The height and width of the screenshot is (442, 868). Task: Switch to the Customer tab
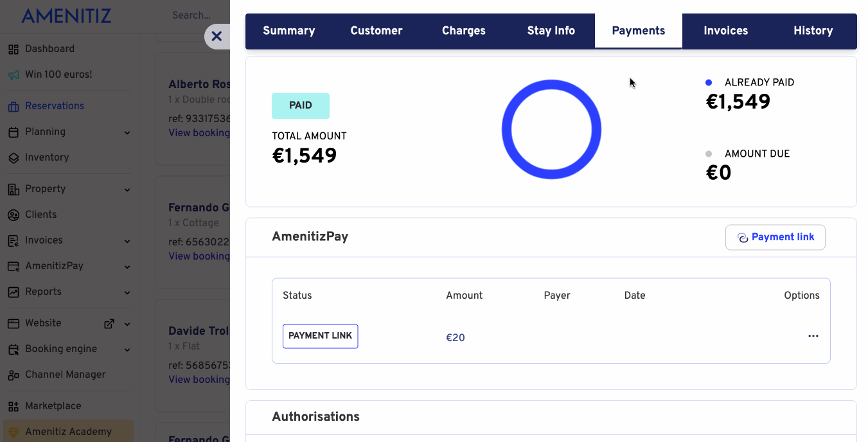pos(376,31)
